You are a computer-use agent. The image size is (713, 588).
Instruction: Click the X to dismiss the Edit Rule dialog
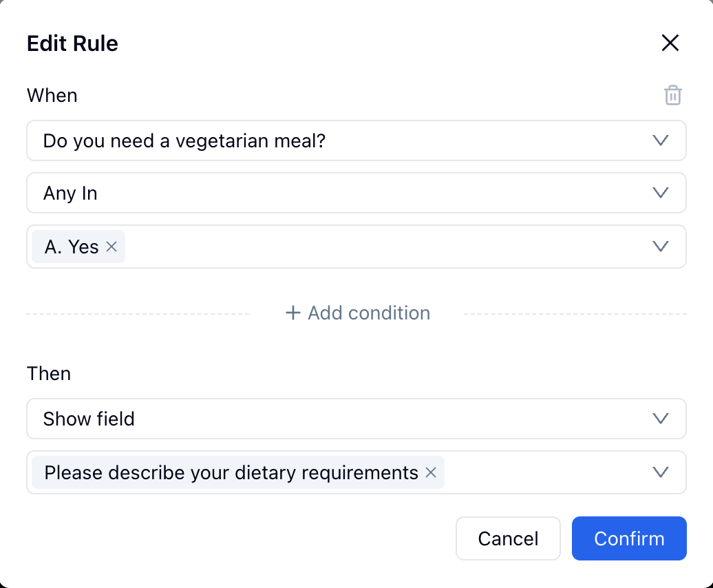coord(670,43)
